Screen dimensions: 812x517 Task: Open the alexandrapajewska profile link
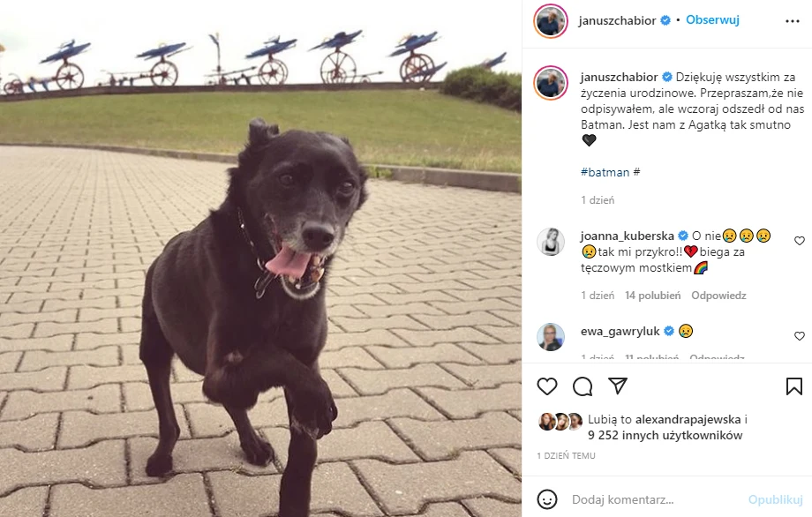[688, 419]
